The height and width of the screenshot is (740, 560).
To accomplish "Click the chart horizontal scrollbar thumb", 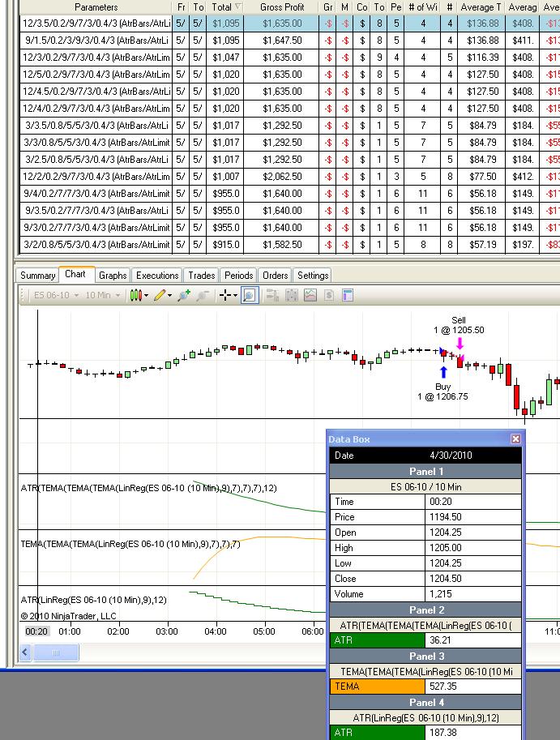I will 55,652.
